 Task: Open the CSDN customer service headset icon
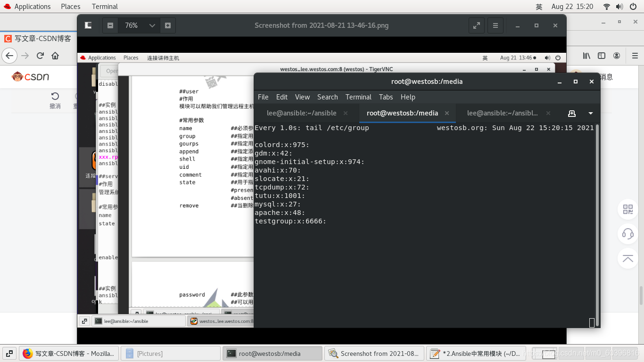tap(628, 233)
